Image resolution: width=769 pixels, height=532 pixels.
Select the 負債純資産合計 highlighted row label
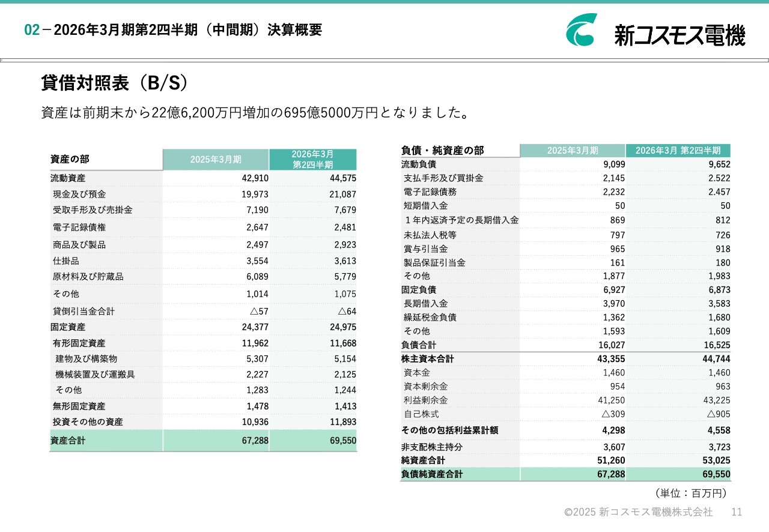coord(432,474)
